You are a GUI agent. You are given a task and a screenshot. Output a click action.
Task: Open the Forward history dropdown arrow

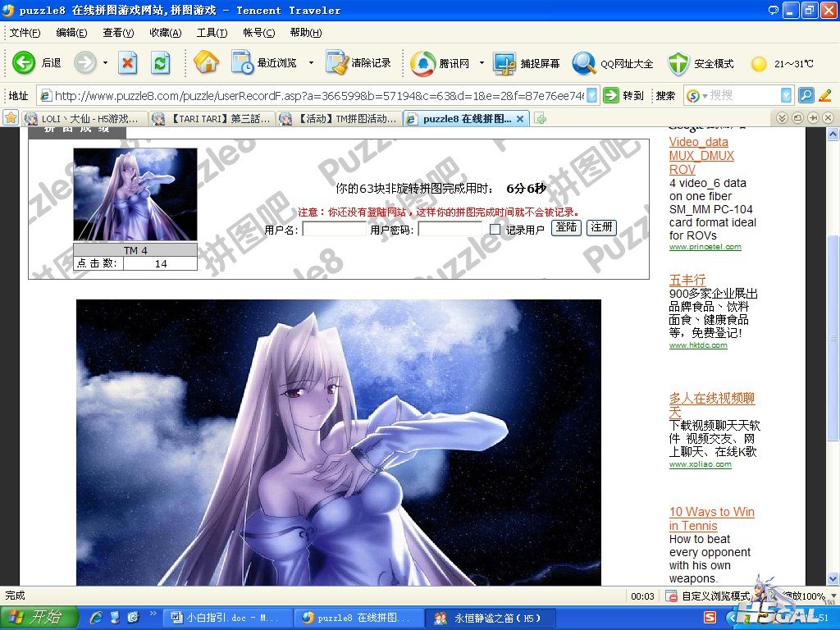(105, 62)
